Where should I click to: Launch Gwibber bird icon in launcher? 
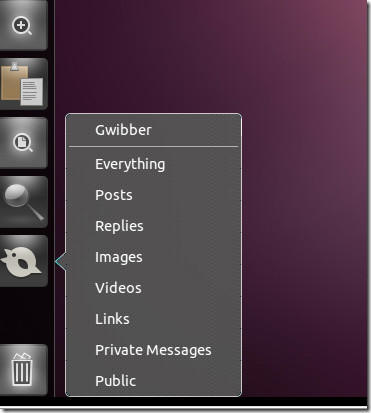(23, 261)
